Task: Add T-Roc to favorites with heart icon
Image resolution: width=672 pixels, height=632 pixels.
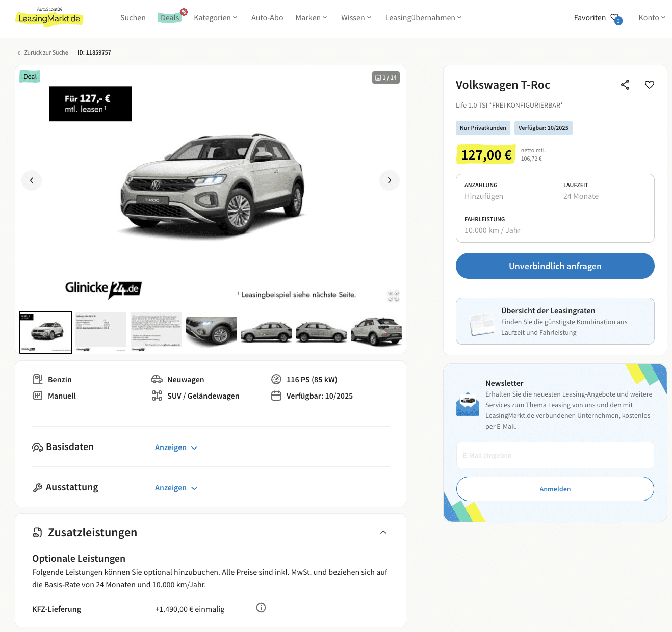Action: coord(650,85)
